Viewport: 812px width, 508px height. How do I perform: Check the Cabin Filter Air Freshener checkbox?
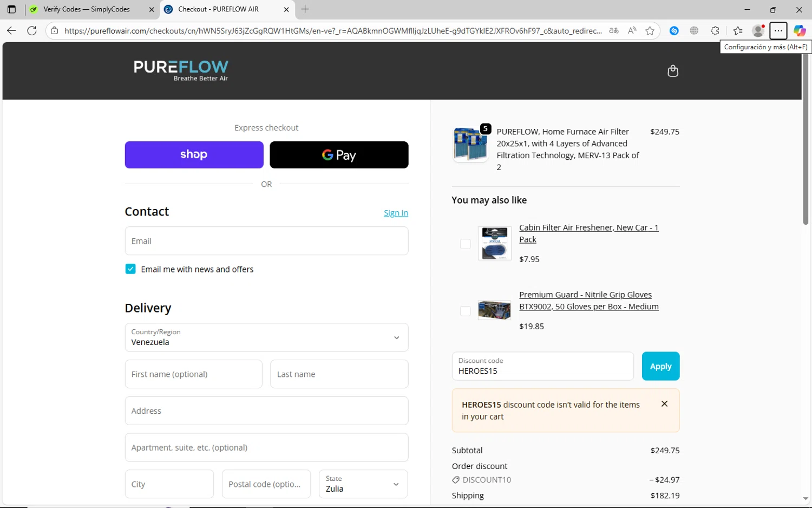(465, 244)
